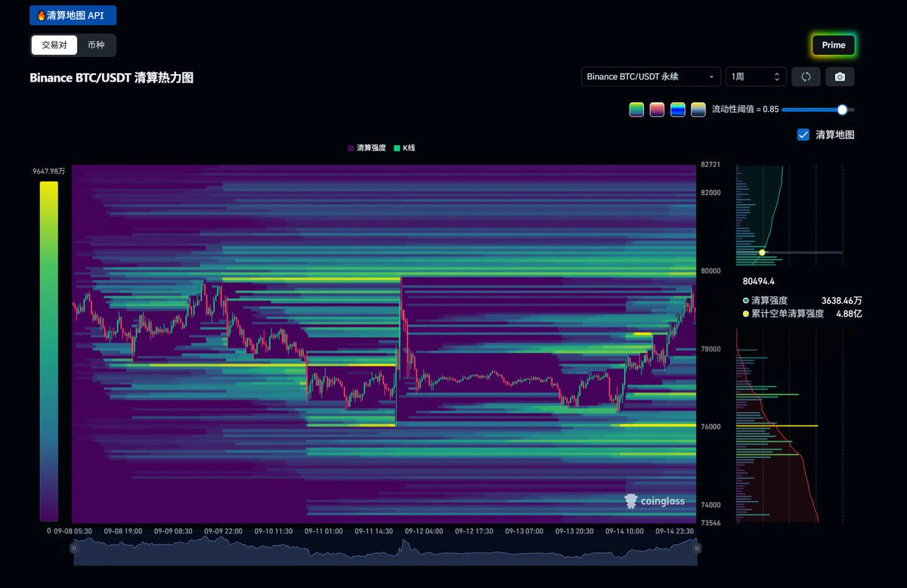The height and width of the screenshot is (588, 907).
Task: Click the 09-08 19:00 time axis label
Action: coord(122,531)
